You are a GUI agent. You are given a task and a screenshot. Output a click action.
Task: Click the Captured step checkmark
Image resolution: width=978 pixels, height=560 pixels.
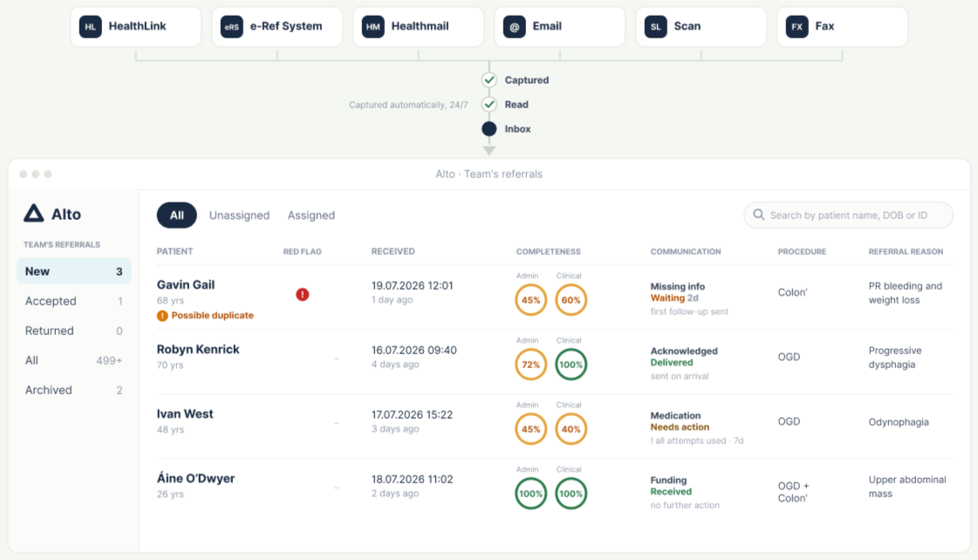489,80
